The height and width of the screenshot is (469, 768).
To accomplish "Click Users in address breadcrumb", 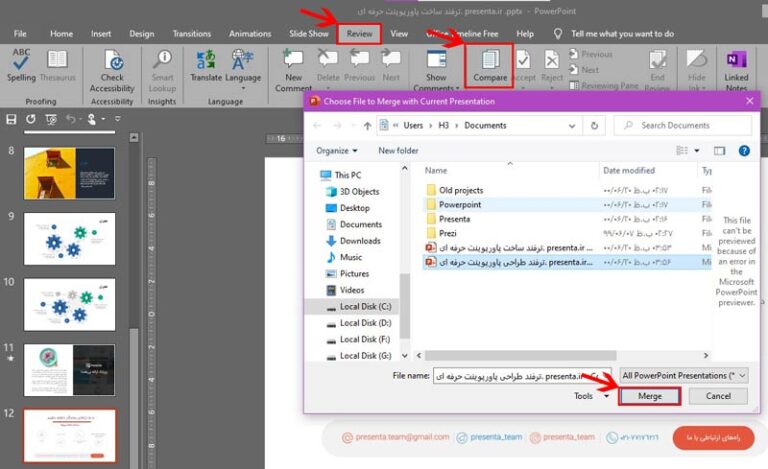I will (413, 125).
